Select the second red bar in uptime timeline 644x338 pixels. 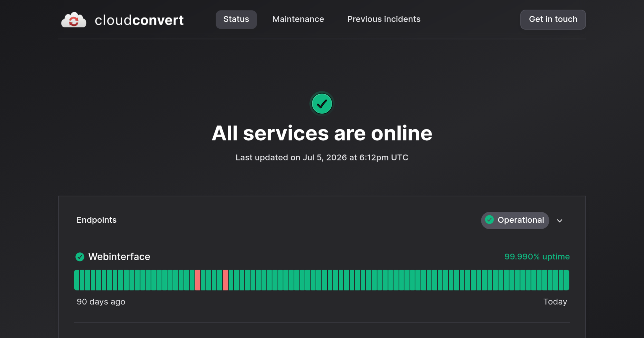(x=225, y=280)
